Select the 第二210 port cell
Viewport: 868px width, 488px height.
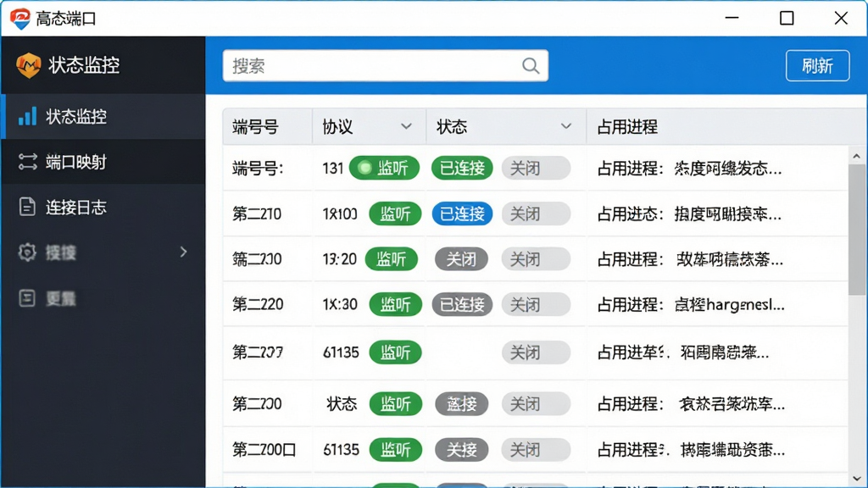point(257,213)
